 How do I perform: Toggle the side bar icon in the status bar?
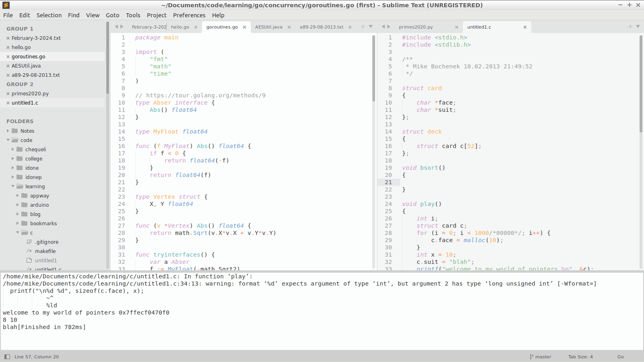pos(7,356)
